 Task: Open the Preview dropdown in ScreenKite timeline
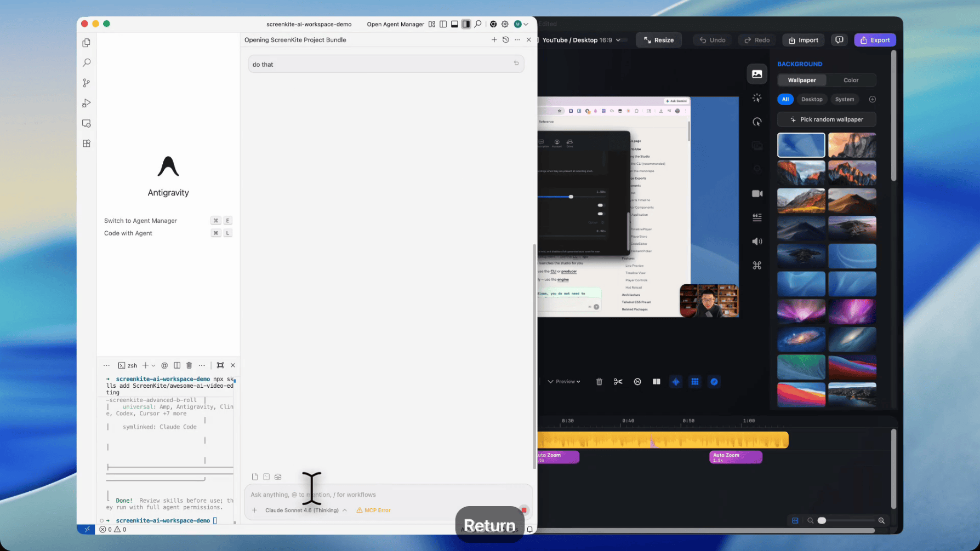click(564, 382)
